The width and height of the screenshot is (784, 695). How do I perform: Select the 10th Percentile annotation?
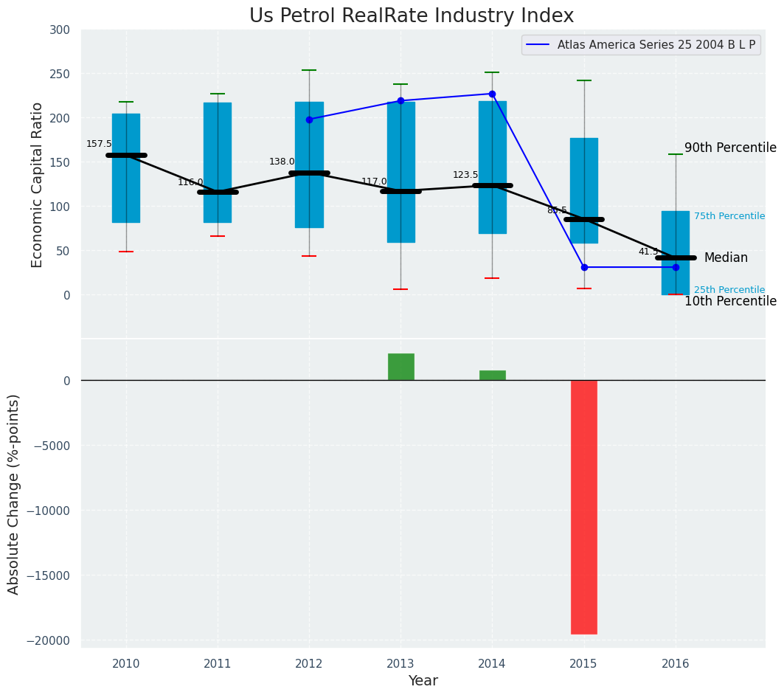pos(730,301)
